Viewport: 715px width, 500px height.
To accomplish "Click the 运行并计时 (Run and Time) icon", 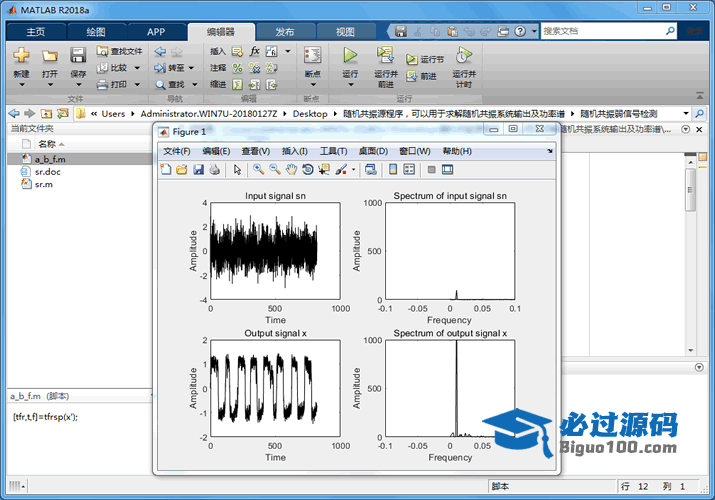I will 464,55.
